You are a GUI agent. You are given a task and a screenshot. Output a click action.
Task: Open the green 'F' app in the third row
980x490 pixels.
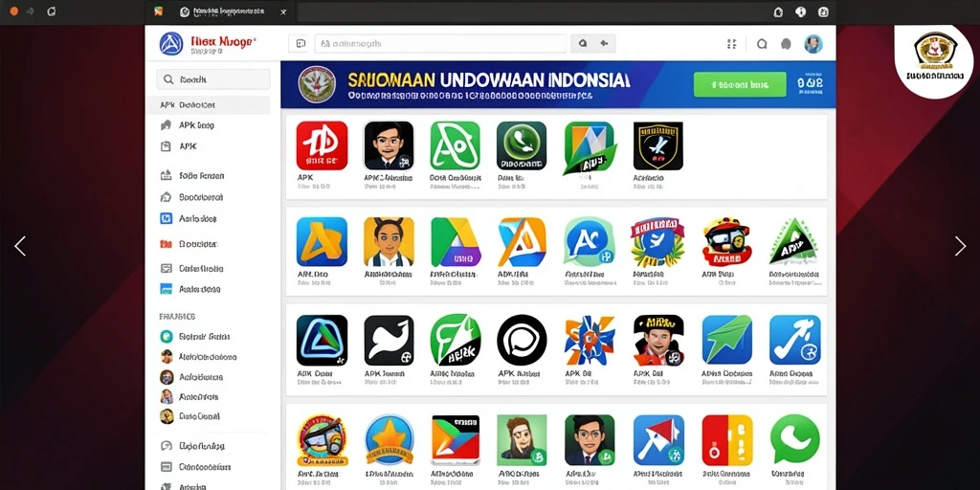(456, 340)
